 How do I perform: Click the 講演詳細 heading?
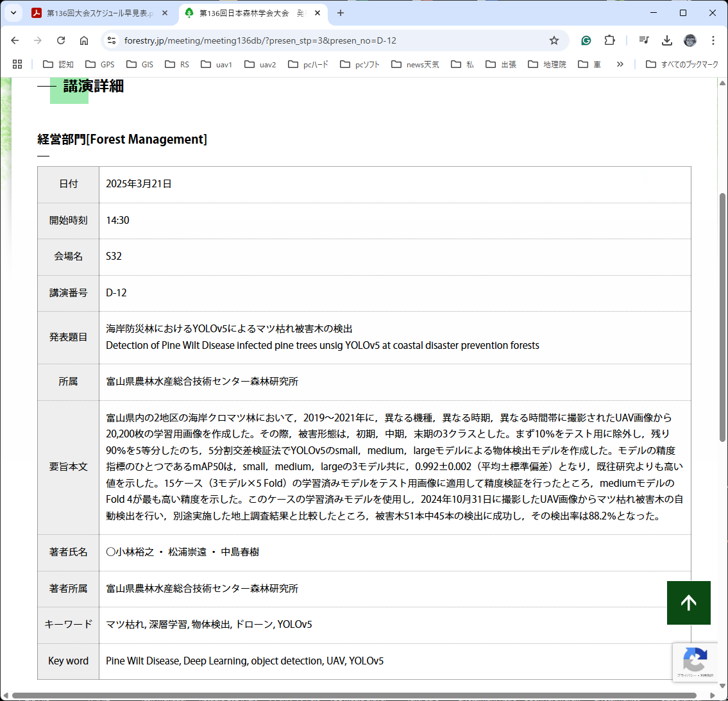(x=93, y=87)
